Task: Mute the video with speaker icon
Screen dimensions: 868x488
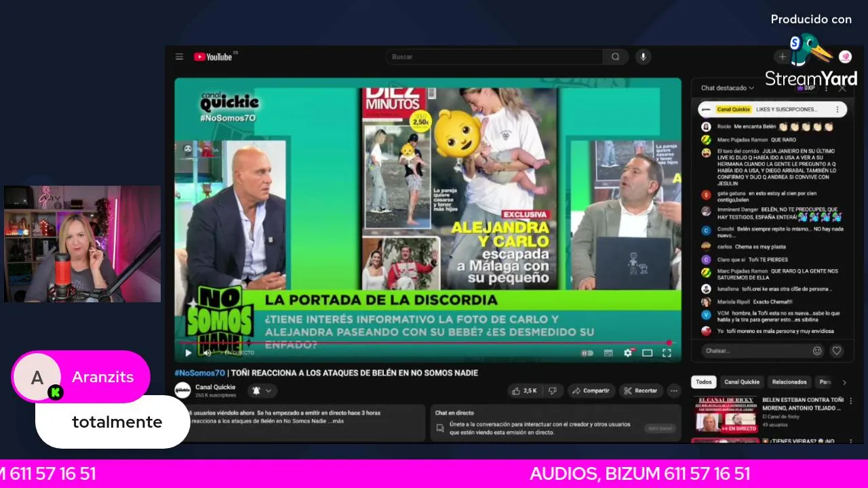Action: point(208,352)
